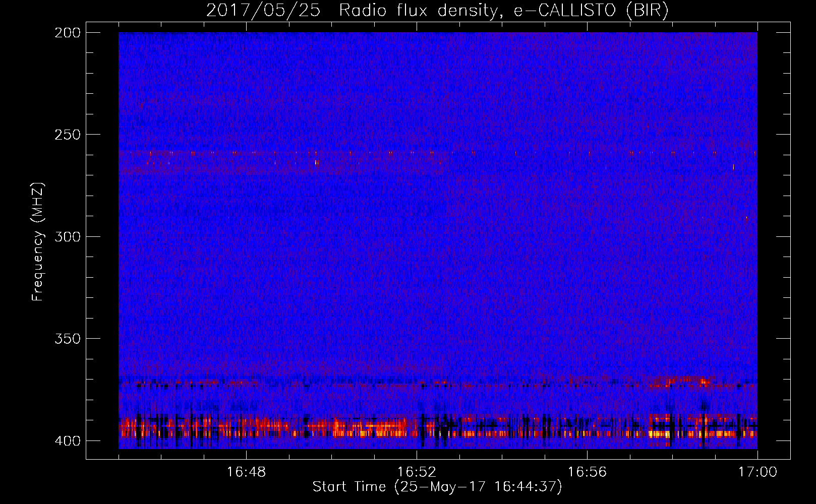Click the 17:00 time tick label
This screenshot has width=816, height=504.
point(757,472)
